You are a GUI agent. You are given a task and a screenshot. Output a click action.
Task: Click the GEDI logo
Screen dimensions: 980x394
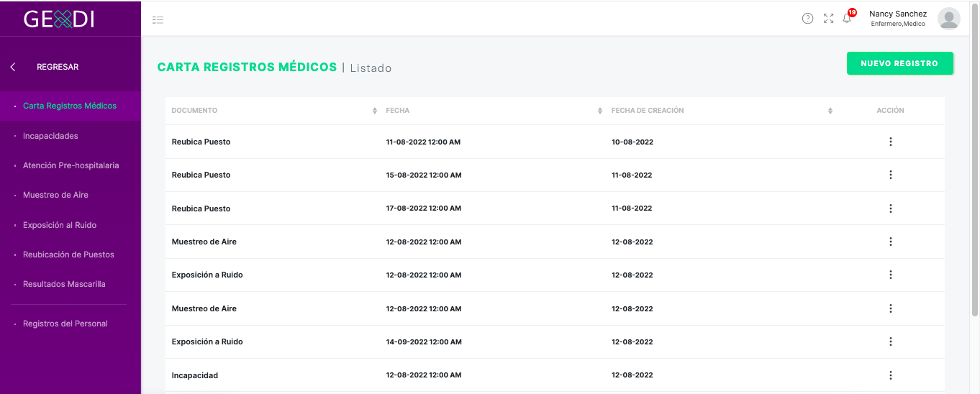(59, 19)
